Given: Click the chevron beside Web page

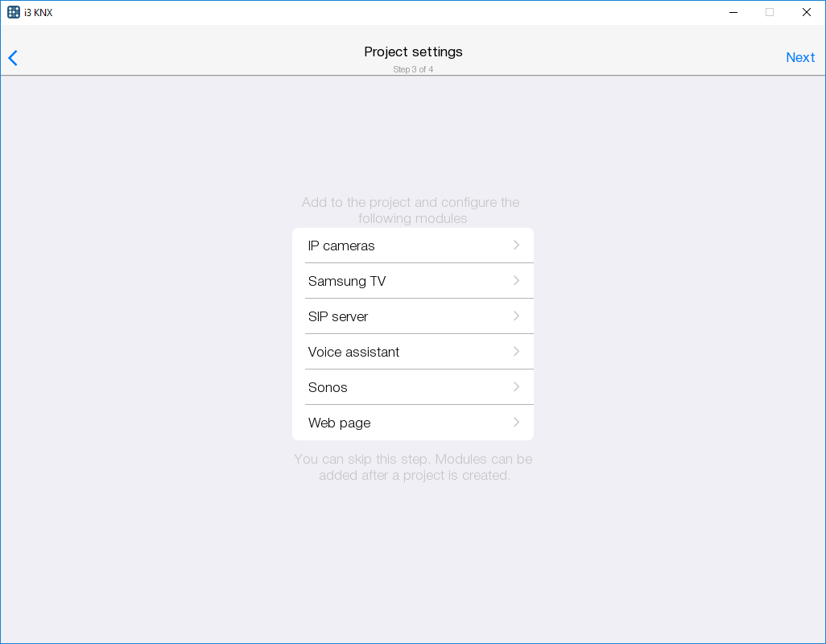Looking at the screenshot, I should tap(517, 422).
